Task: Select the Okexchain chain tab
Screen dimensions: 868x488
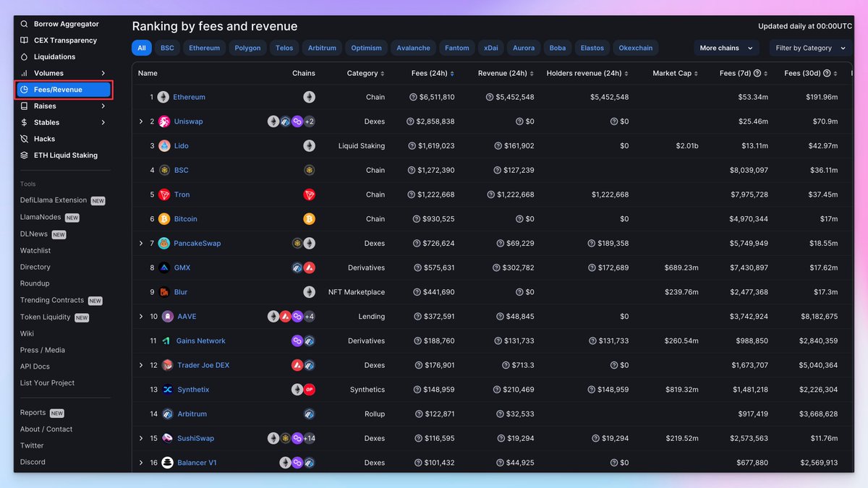Action: 636,48
